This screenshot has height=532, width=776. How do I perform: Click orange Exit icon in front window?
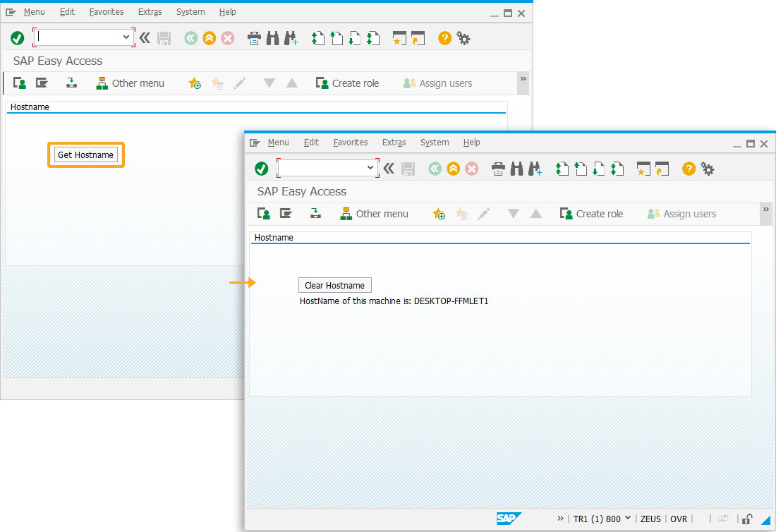click(454, 169)
